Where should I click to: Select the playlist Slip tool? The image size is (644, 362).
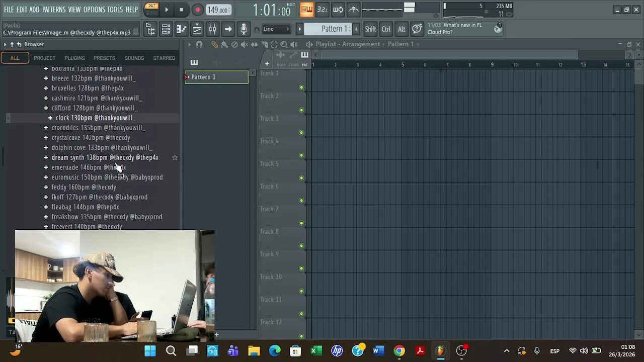pyautogui.click(x=254, y=44)
